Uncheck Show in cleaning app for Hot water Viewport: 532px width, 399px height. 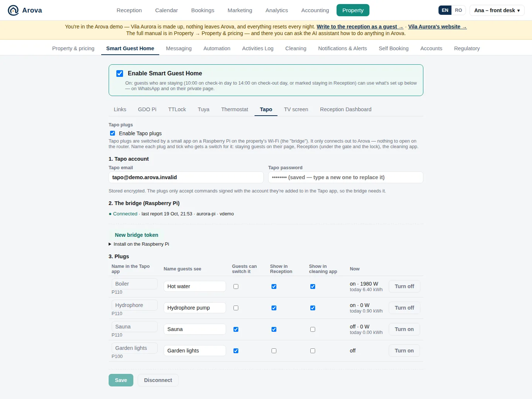tap(313, 286)
